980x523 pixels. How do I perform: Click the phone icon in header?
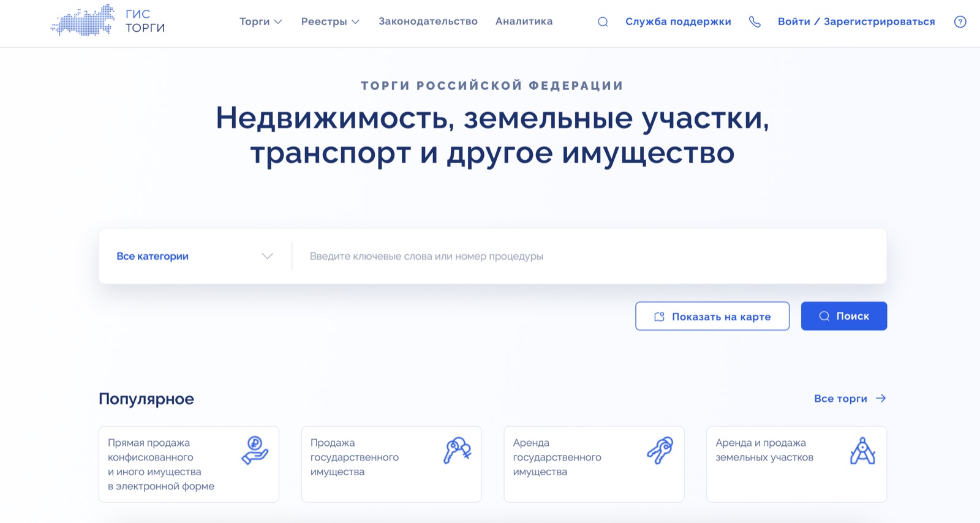coord(755,22)
